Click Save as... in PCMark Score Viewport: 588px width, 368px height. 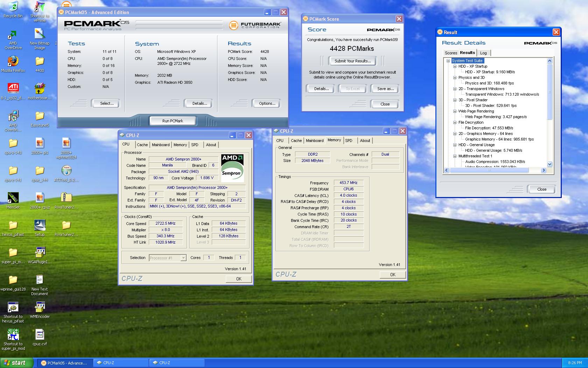coord(385,89)
